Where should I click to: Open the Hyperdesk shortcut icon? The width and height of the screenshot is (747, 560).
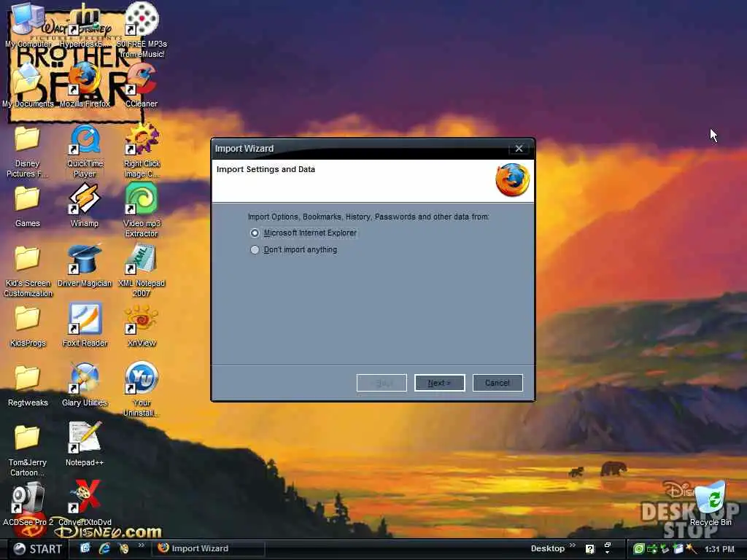(85, 25)
